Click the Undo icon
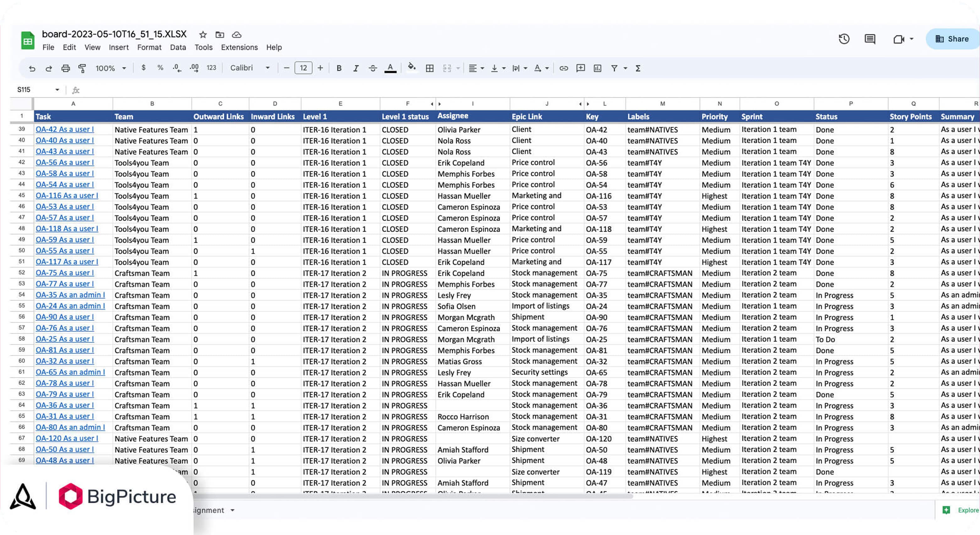The height and width of the screenshot is (535, 980). (x=32, y=68)
